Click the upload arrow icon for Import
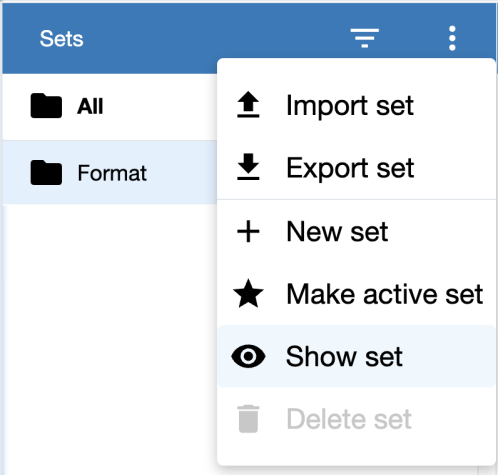 (x=248, y=105)
